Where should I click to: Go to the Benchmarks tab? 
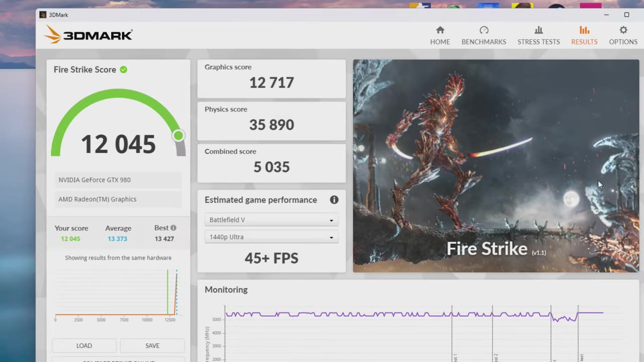tap(484, 36)
